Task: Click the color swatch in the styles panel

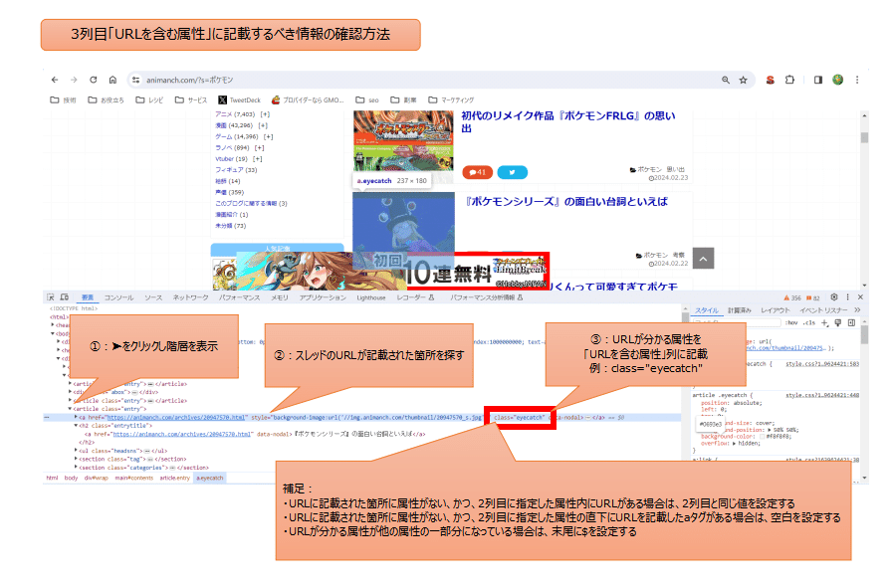Action: (x=762, y=437)
